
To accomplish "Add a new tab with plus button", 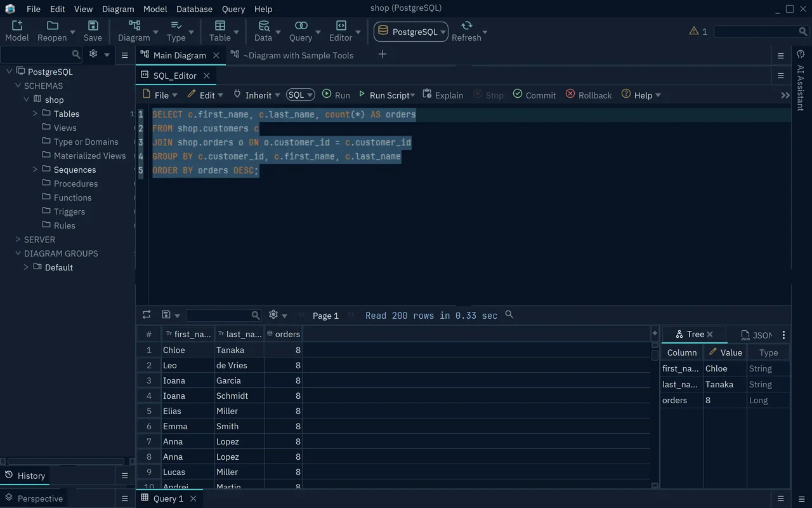I will coord(382,55).
